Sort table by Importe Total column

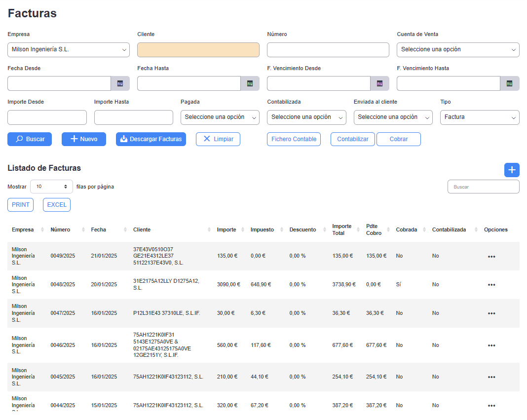point(342,229)
